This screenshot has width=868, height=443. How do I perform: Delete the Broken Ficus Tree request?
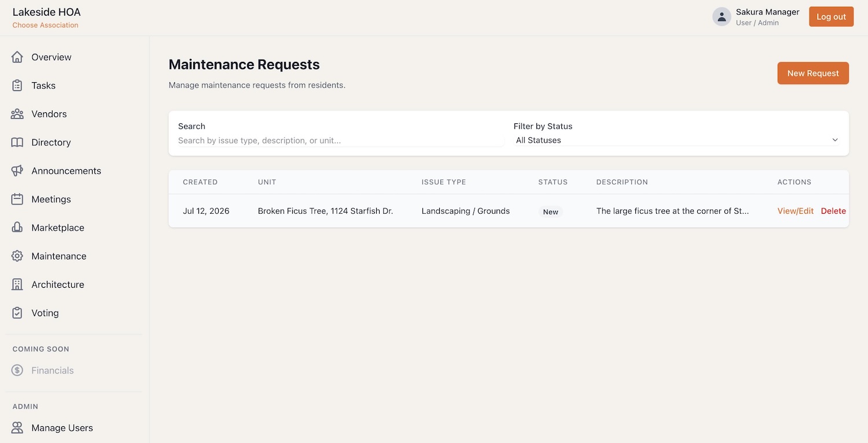(x=833, y=211)
